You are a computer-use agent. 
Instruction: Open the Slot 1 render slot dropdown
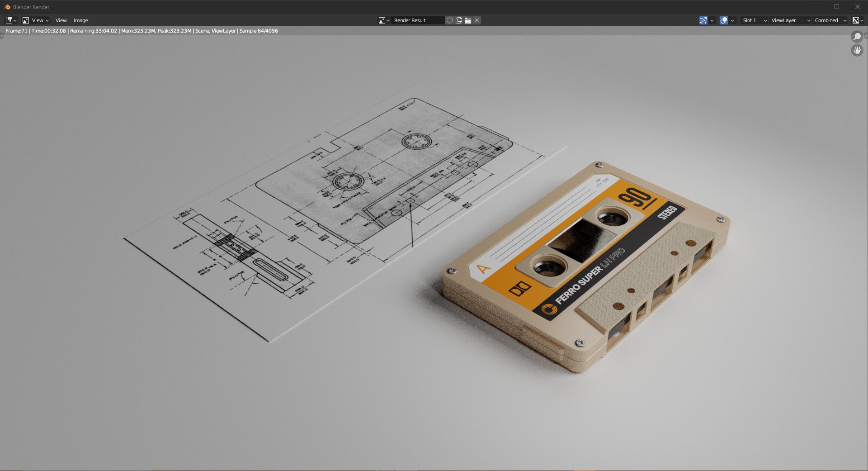[754, 20]
